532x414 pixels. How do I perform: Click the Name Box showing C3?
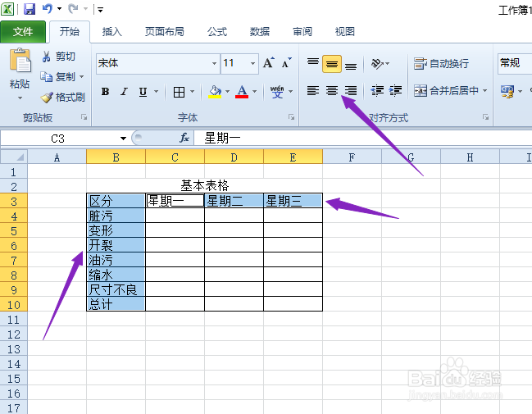click(x=57, y=138)
